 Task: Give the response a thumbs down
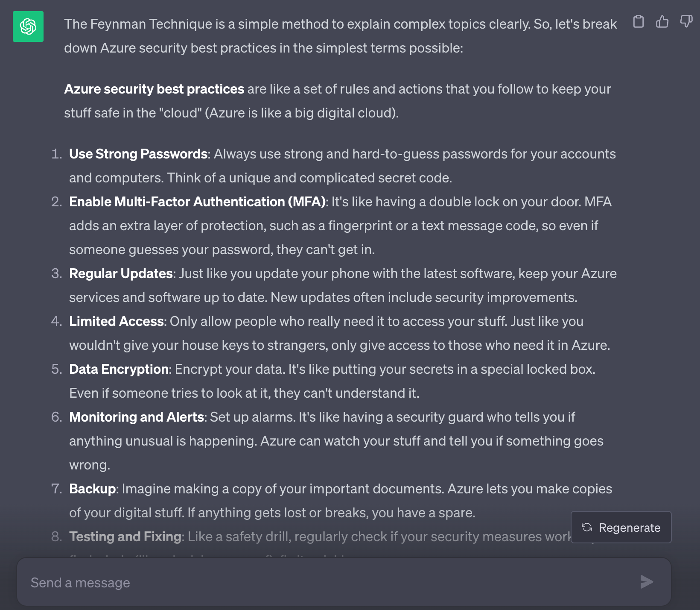click(x=686, y=21)
